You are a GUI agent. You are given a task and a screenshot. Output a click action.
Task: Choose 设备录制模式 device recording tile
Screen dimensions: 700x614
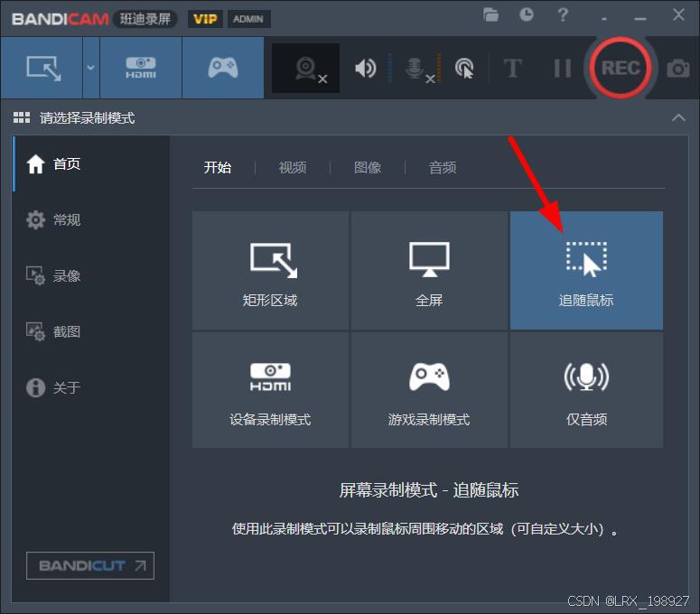coord(270,390)
